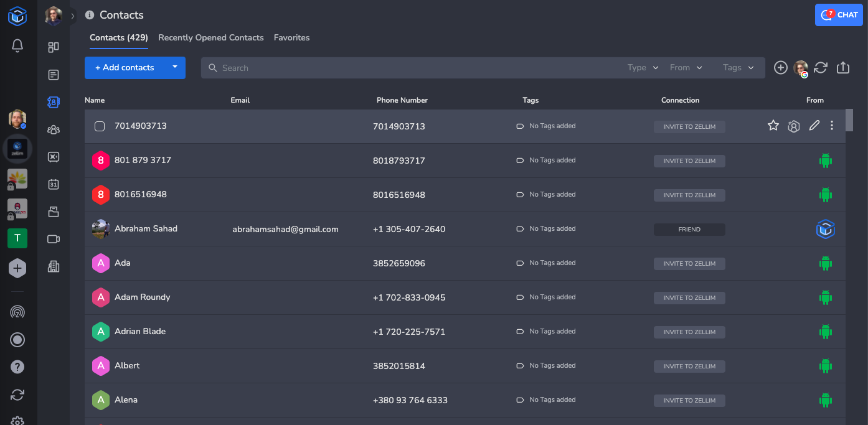
Task: Click the contacts Search field
Action: tap(411, 68)
